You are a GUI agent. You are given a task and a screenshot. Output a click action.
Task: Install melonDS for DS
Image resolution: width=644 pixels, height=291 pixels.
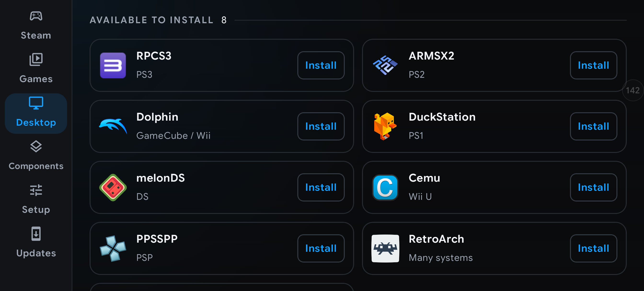321,187
